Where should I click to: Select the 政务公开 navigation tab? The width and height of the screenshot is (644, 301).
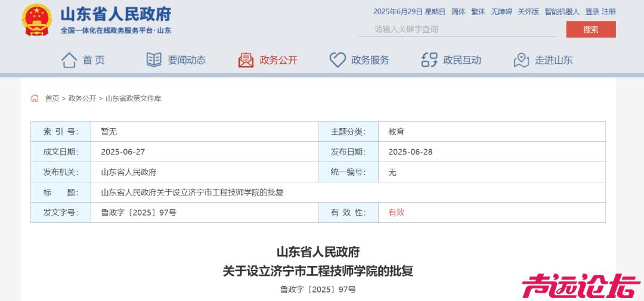pos(278,60)
